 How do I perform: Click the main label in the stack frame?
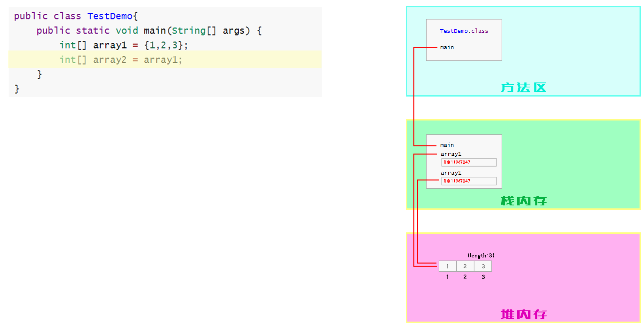coord(447,145)
